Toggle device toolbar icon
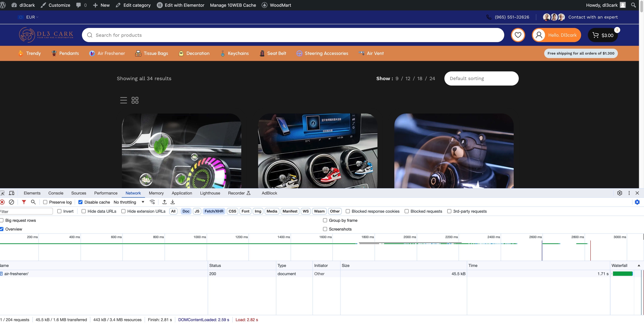 (x=11, y=193)
